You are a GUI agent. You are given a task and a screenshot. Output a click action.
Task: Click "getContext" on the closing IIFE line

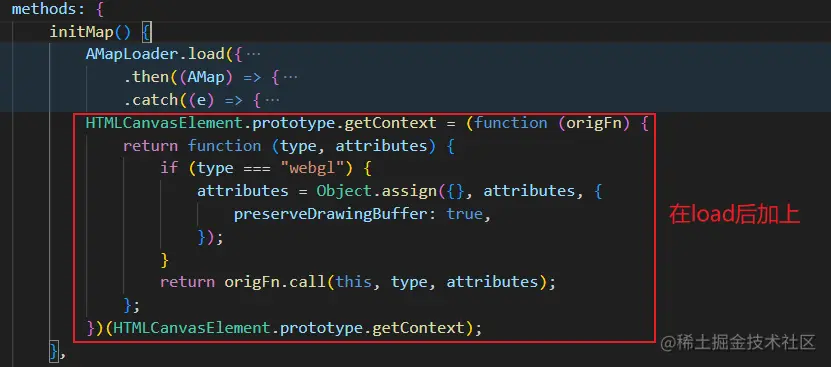click(418, 328)
